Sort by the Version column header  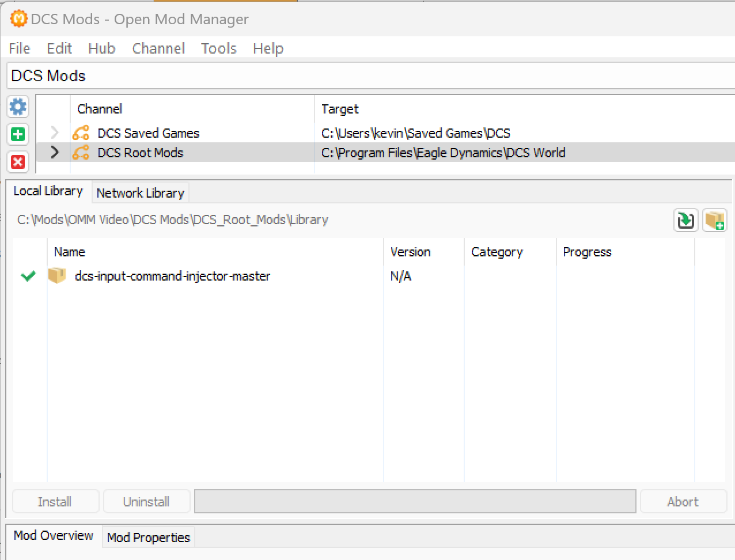[x=424, y=252]
